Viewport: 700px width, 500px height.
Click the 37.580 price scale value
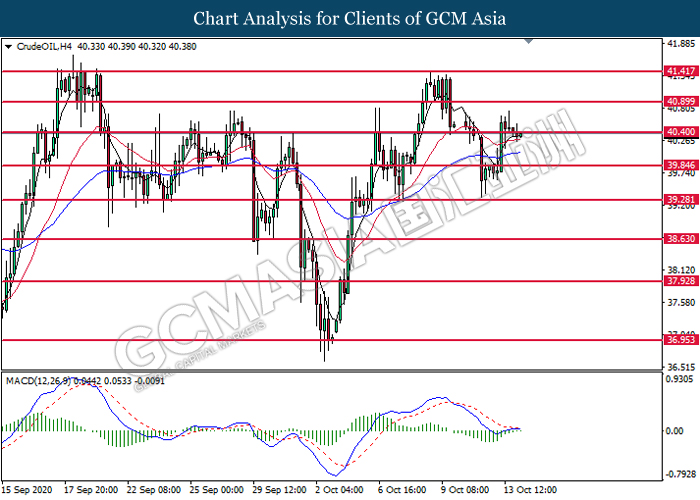[x=681, y=303]
